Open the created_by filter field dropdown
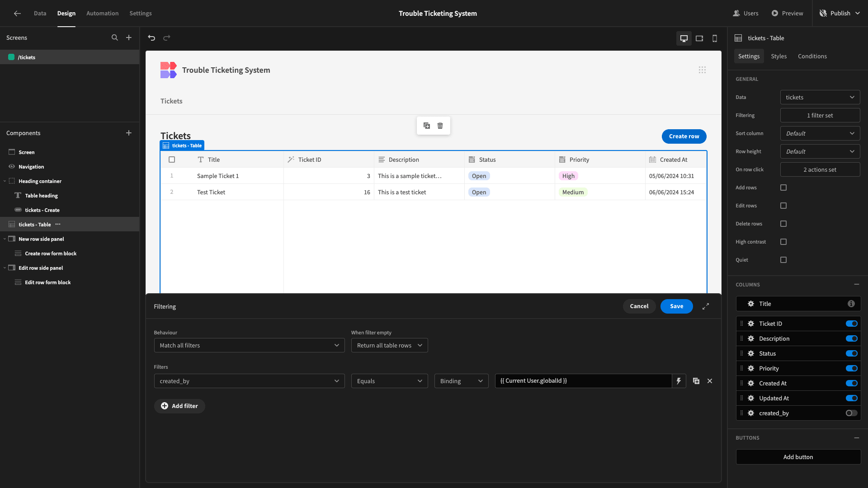This screenshot has width=868, height=488. (249, 381)
